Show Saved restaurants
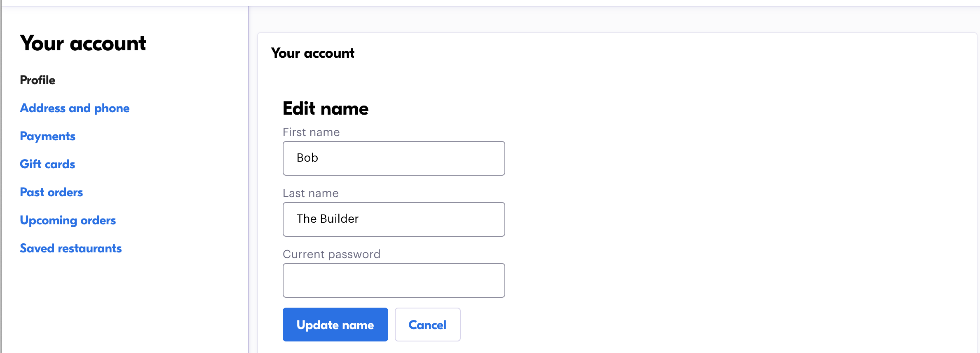The image size is (980, 353). pos(70,248)
